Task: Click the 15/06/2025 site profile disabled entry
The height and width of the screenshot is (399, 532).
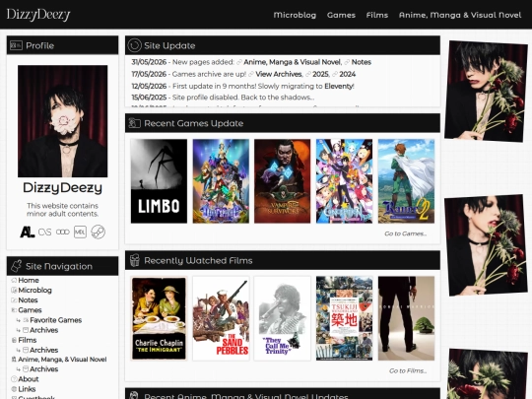Action: [223, 98]
